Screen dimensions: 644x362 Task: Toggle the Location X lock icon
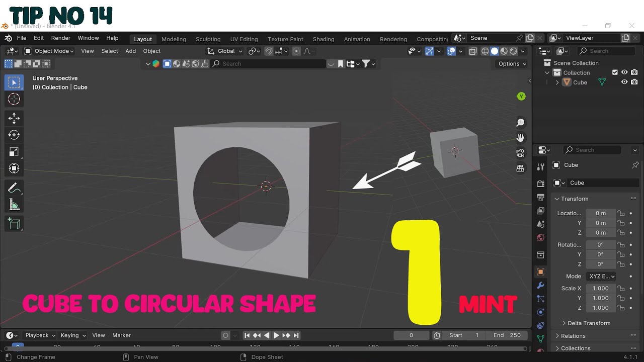621,213
